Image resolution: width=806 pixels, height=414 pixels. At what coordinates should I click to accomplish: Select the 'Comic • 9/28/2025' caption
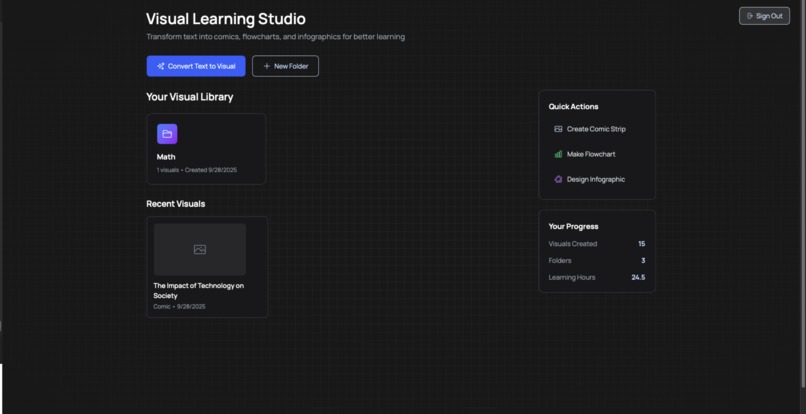pyautogui.click(x=179, y=307)
